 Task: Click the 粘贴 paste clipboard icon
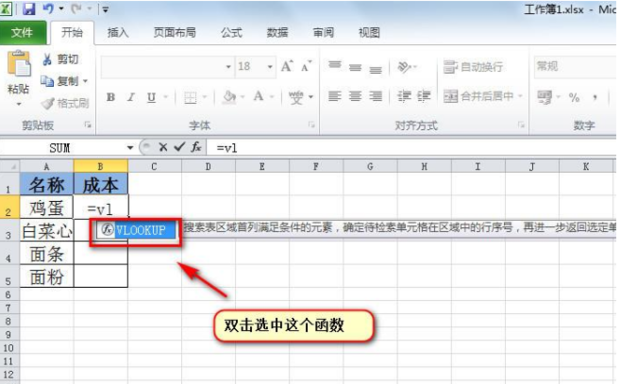tap(19, 64)
